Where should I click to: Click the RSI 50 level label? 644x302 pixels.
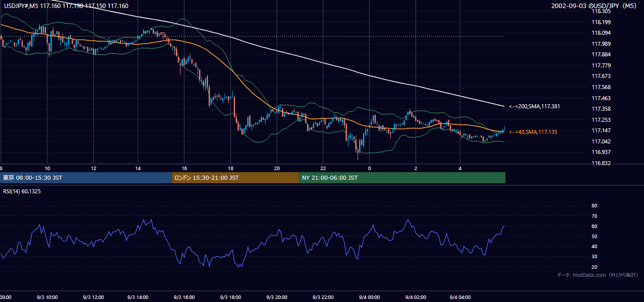[595, 236]
